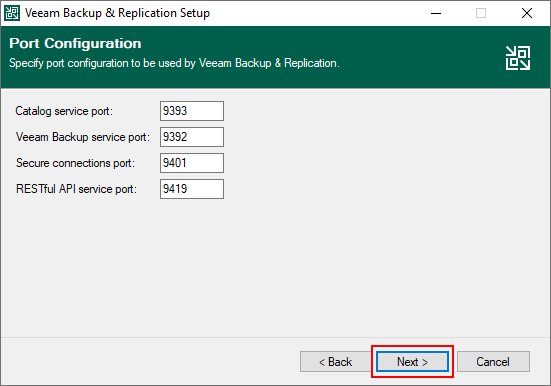Image resolution: width=551 pixels, height=386 pixels.
Task: Select the Secure connections port field
Action: [192, 163]
